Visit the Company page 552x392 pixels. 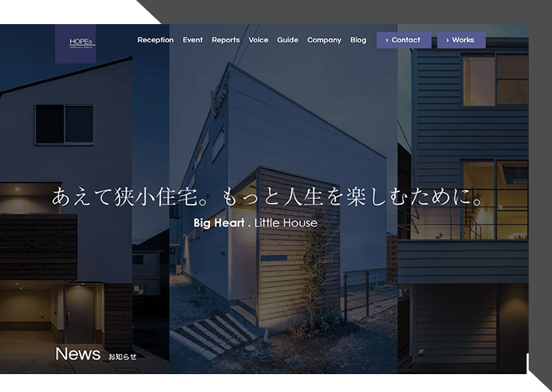(x=324, y=40)
